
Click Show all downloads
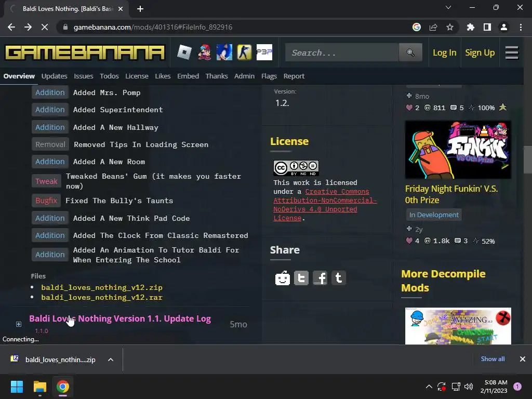click(x=493, y=359)
